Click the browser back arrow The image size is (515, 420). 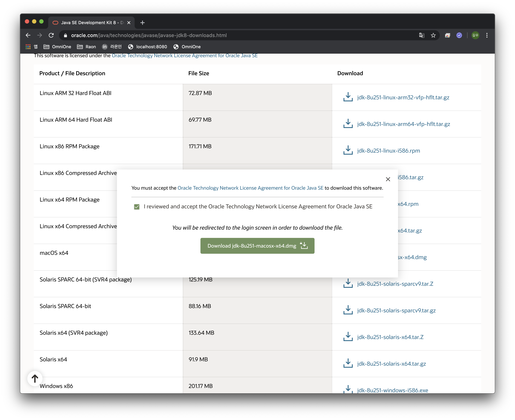click(x=28, y=35)
